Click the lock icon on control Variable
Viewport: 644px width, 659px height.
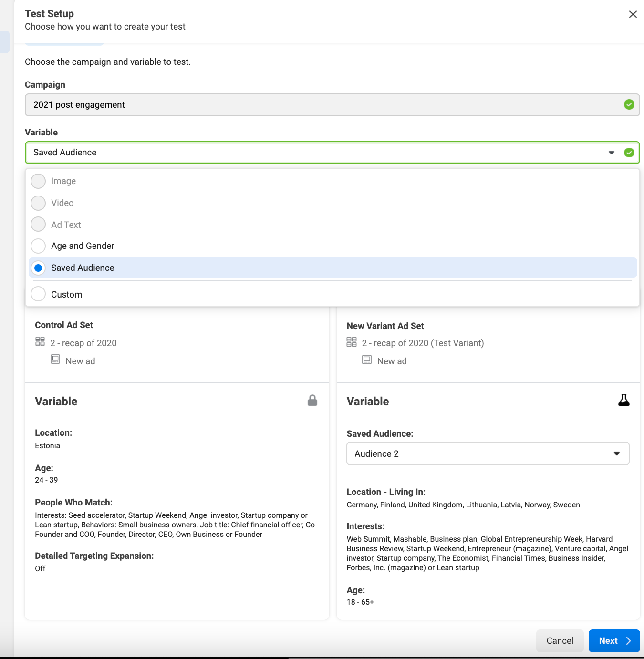(x=312, y=401)
